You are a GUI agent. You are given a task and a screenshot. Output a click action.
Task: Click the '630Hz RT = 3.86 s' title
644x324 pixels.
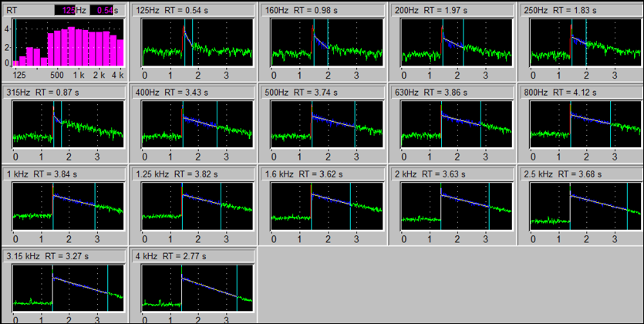tap(431, 93)
